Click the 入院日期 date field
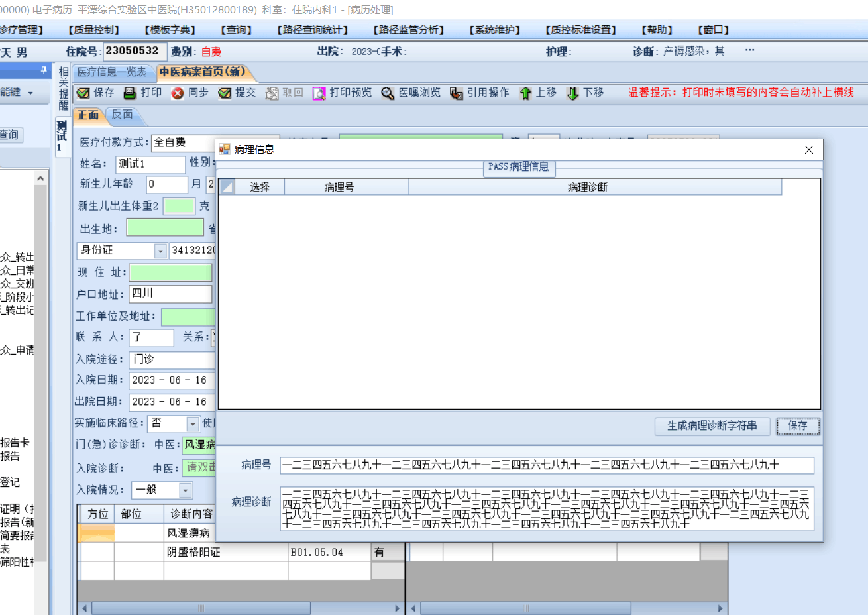 pyautogui.click(x=172, y=380)
